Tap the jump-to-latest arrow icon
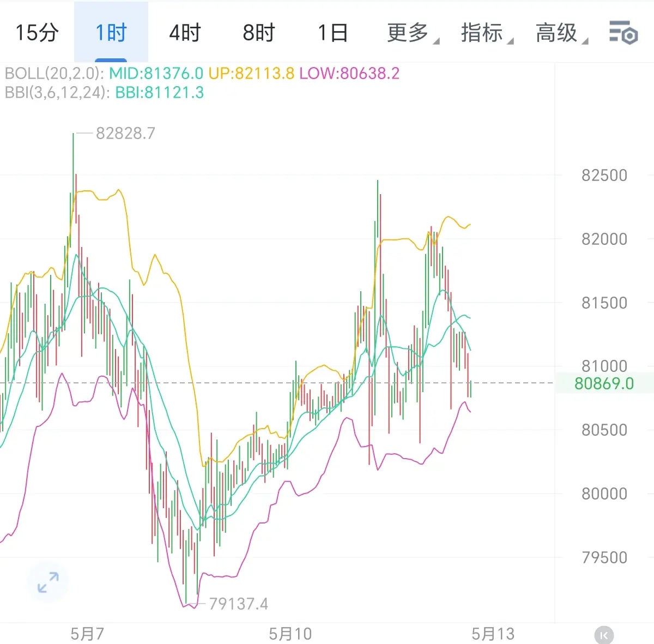 pos(603,635)
